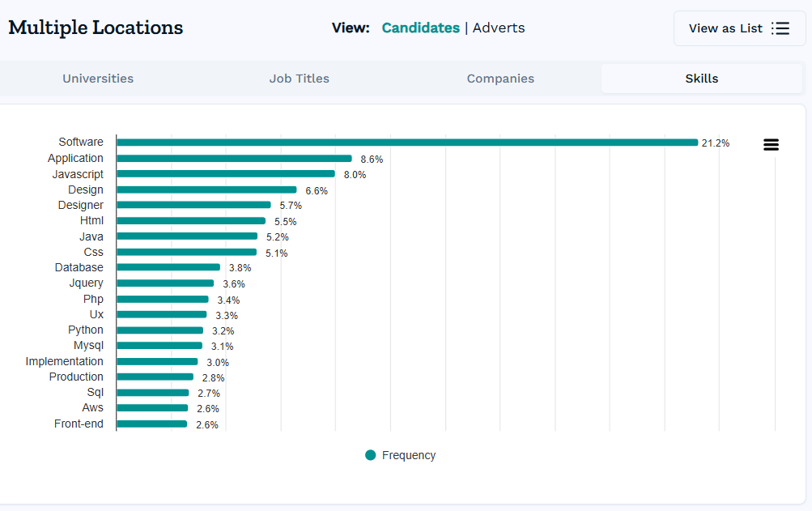Image resolution: width=812 pixels, height=511 pixels.
Task: Switch to the Companies tab
Action: coord(500,79)
